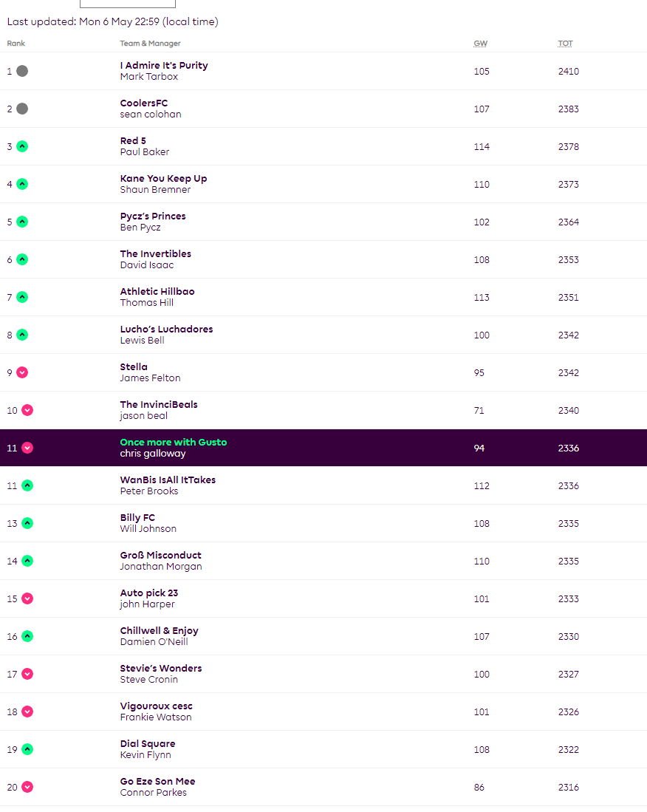Click GW column header

(x=480, y=44)
